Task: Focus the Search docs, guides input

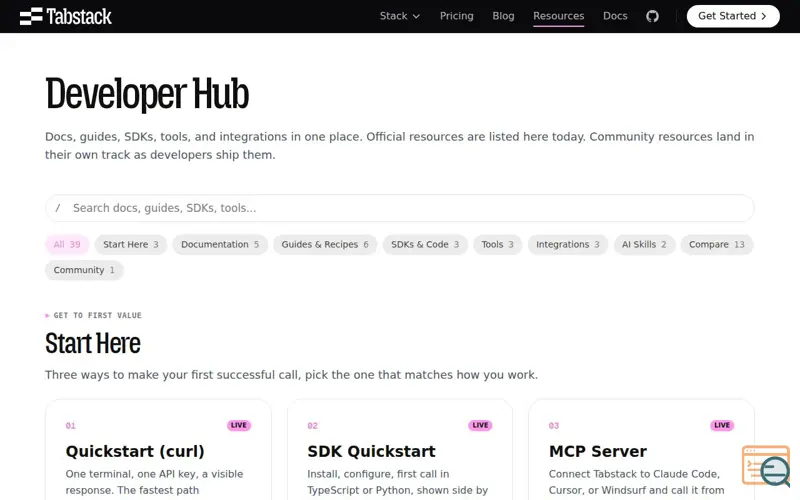Action: tap(399, 208)
